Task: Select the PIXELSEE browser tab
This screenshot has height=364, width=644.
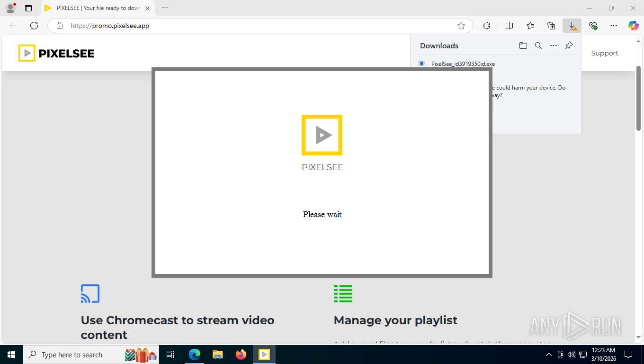Action: pyautogui.click(x=98, y=8)
